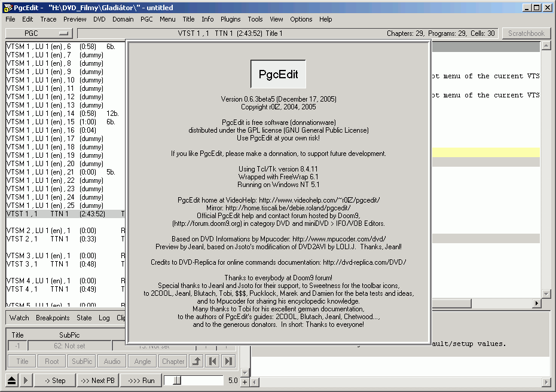Click the horizontal scrollbar right arrow of command pane
Viewport: 556px width, 392px height.
(537, 303)
